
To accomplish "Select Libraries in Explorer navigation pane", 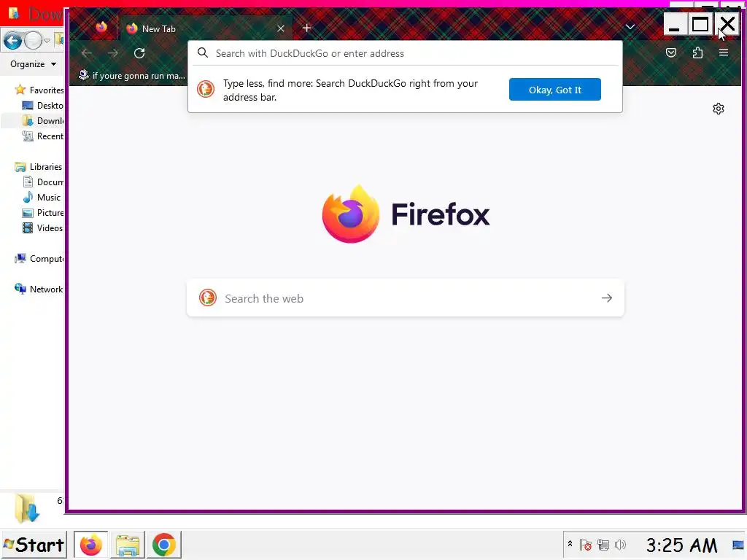I will tap(39, 167).
